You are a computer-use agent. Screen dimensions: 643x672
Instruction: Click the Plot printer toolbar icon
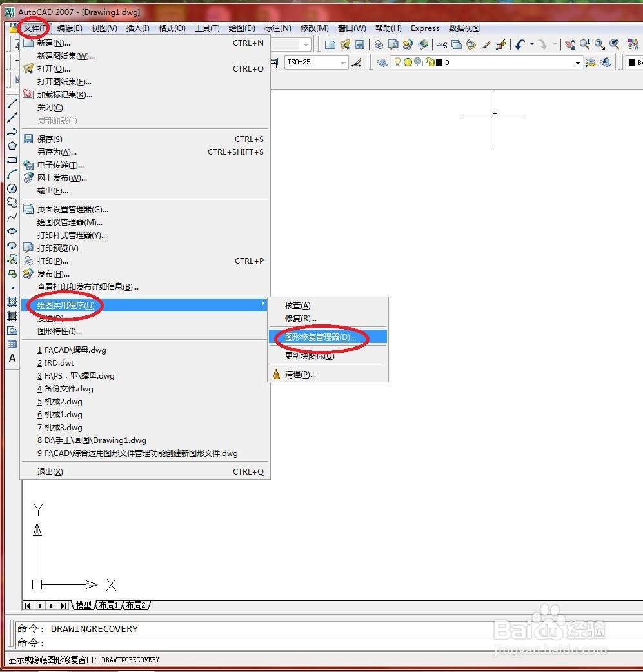(x=379, y=44)
